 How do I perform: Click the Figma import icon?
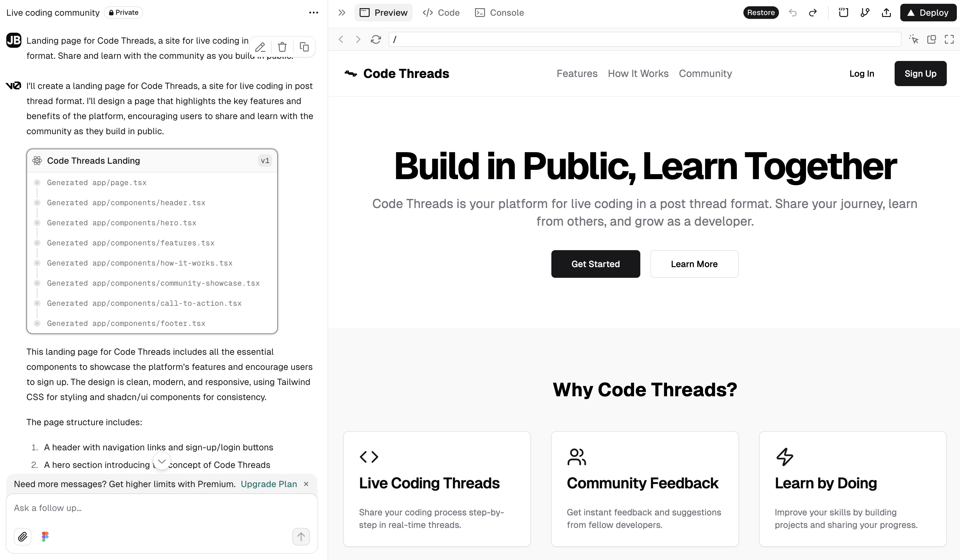click(x=45, y=537)
